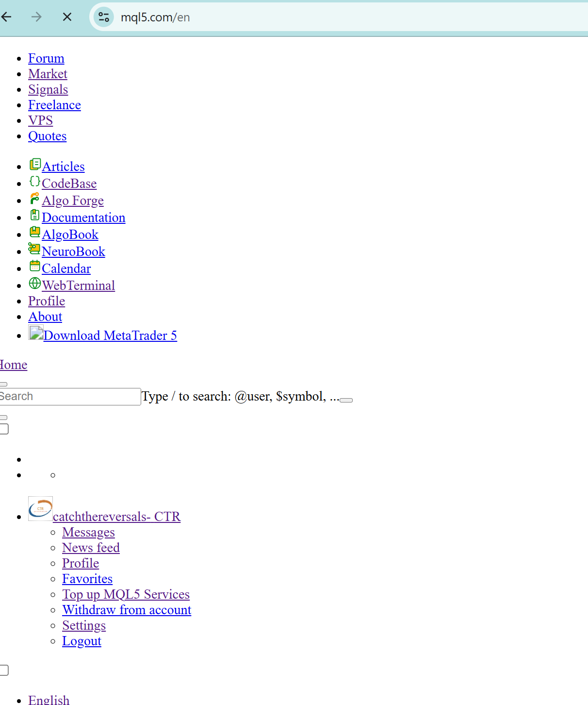
Task: Open the VPS link
Action: tap(40, 120)
